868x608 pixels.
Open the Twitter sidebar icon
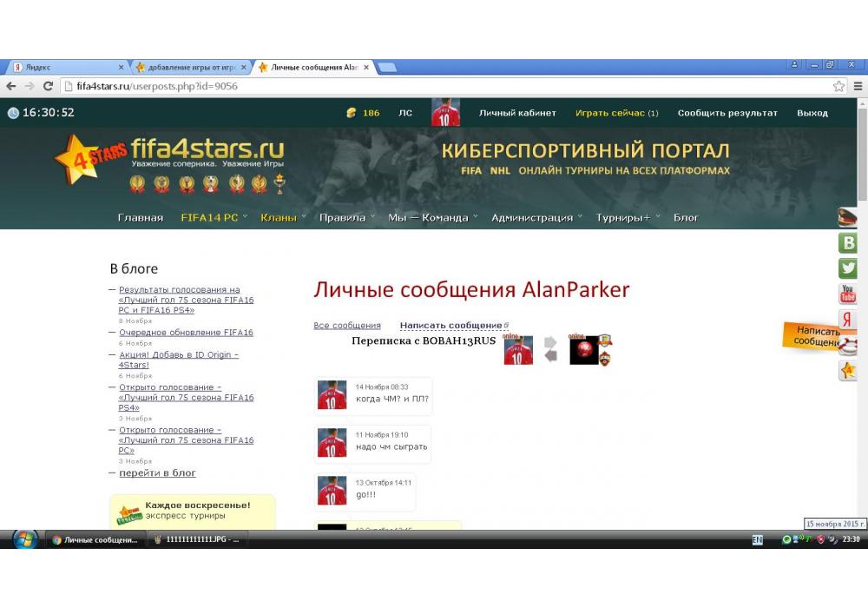tap(847, 268)
